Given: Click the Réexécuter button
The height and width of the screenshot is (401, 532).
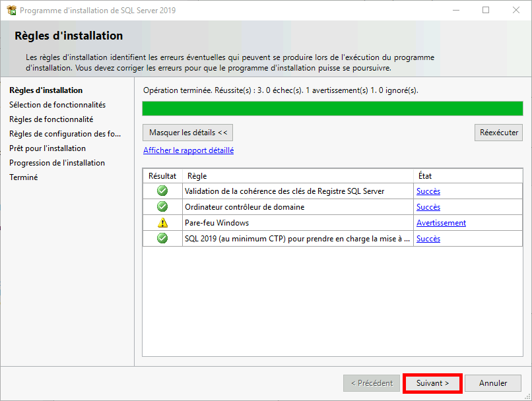Looking at the screenshot, I should [498, 133].
